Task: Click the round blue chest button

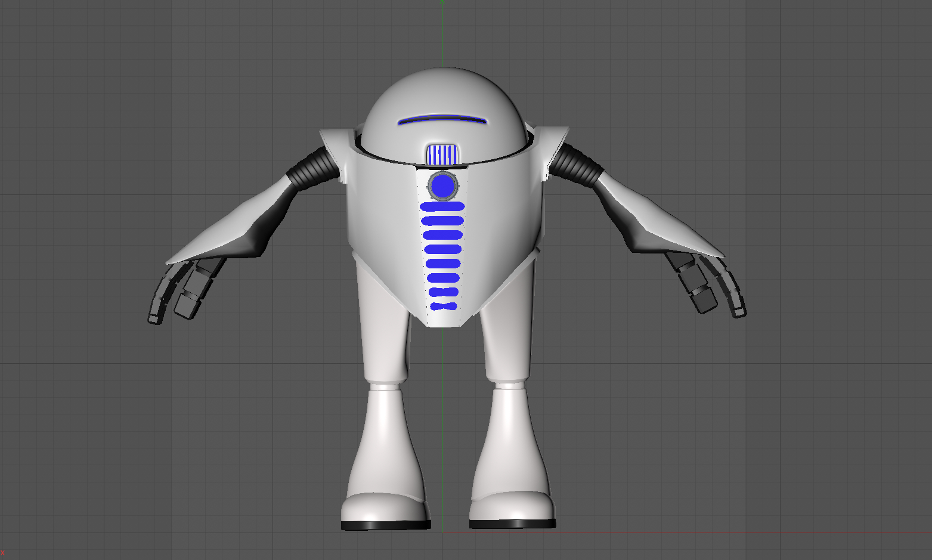Action: coord(442,185)
